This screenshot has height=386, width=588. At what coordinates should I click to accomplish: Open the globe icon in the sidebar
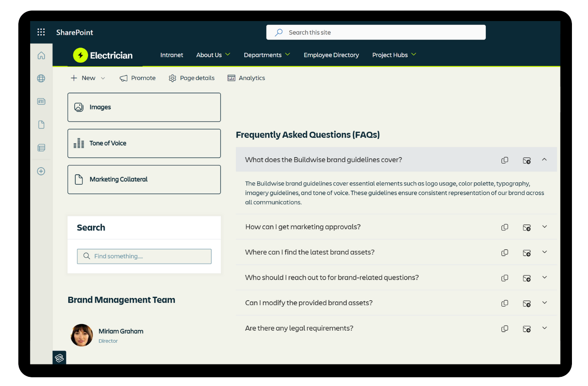coord(41,78)
